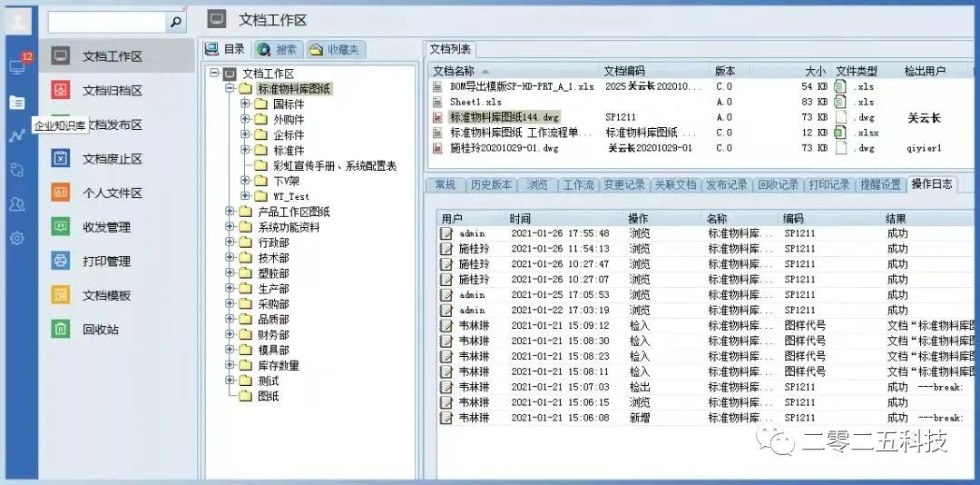
Task: Open notifications monitor icon with badge 12
Action: pos(17,66)
